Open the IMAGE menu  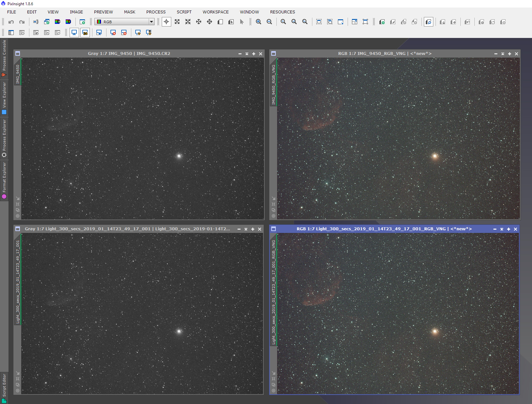(76, 12)
